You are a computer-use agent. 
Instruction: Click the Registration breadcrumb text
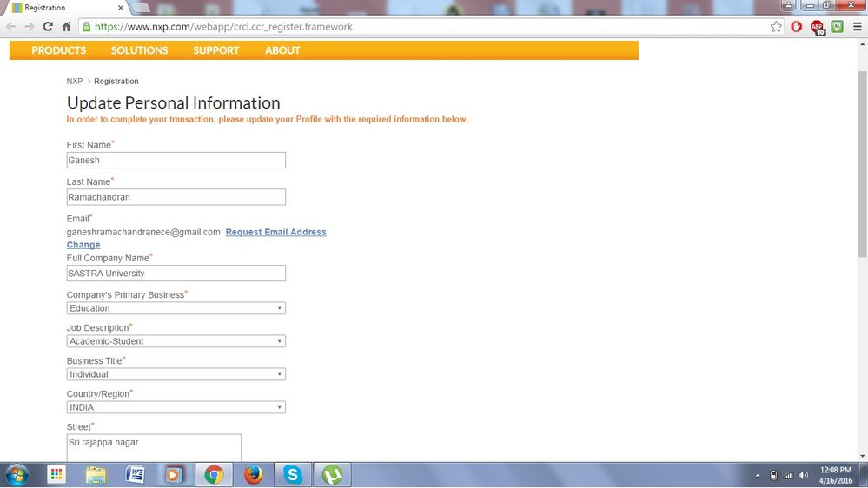[116, 81]
